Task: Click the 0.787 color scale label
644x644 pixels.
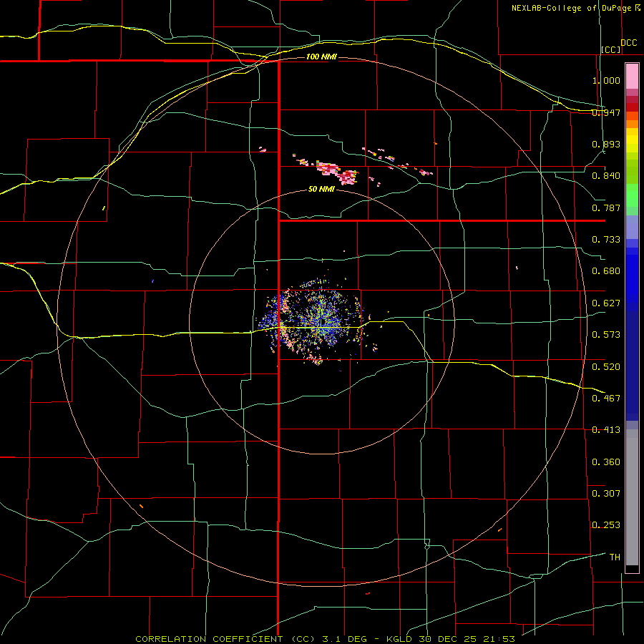Action: (x=606, y=208)
